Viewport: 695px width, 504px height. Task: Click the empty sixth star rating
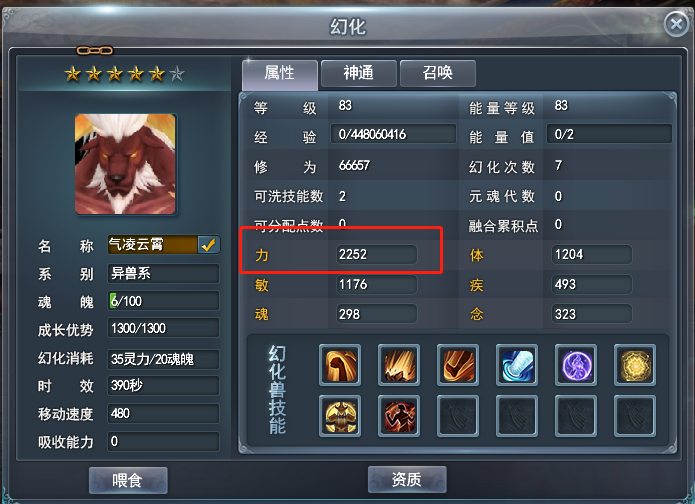tap(177, 74)
